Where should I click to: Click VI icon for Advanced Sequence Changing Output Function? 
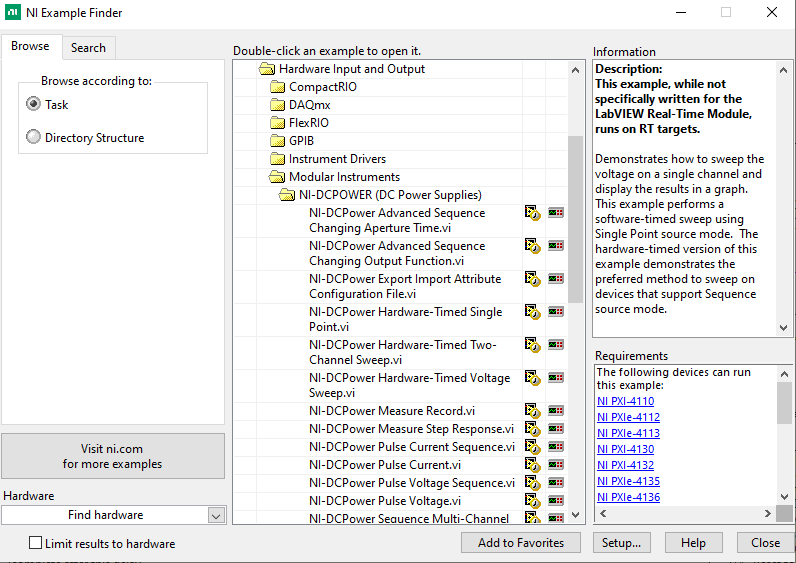tap(533, 246)
